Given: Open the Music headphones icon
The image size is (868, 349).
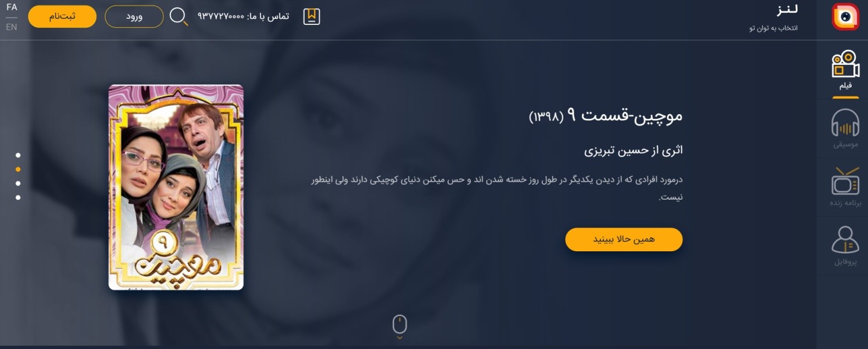Looking at the screenshot, I should pos(846,123).
